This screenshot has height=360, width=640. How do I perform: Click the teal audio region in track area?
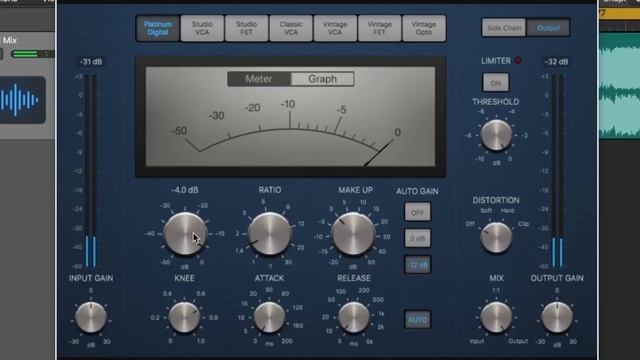tap(619, 86)
